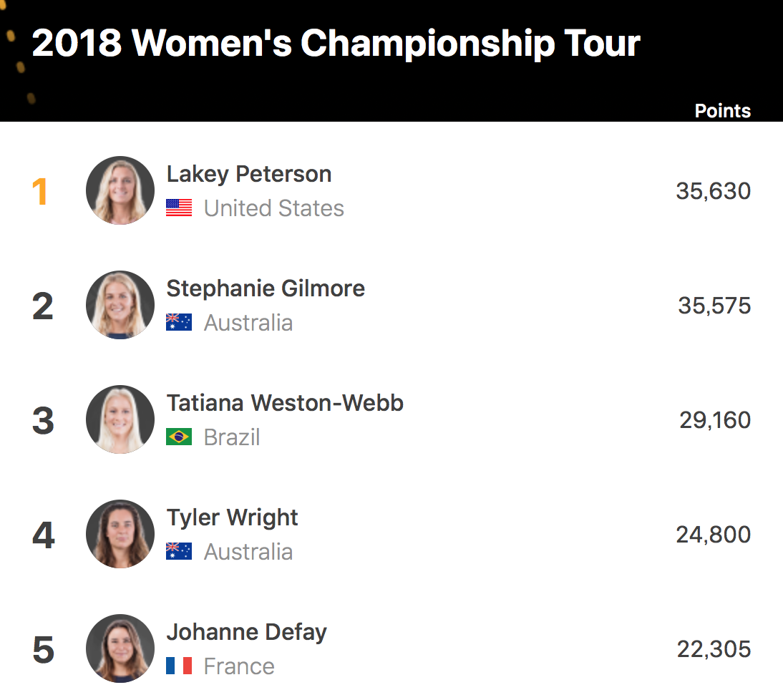Click Johanne Defay's profile photo
Screen dimensions: 783x700
pyautogui.click(x=120, y=649)
